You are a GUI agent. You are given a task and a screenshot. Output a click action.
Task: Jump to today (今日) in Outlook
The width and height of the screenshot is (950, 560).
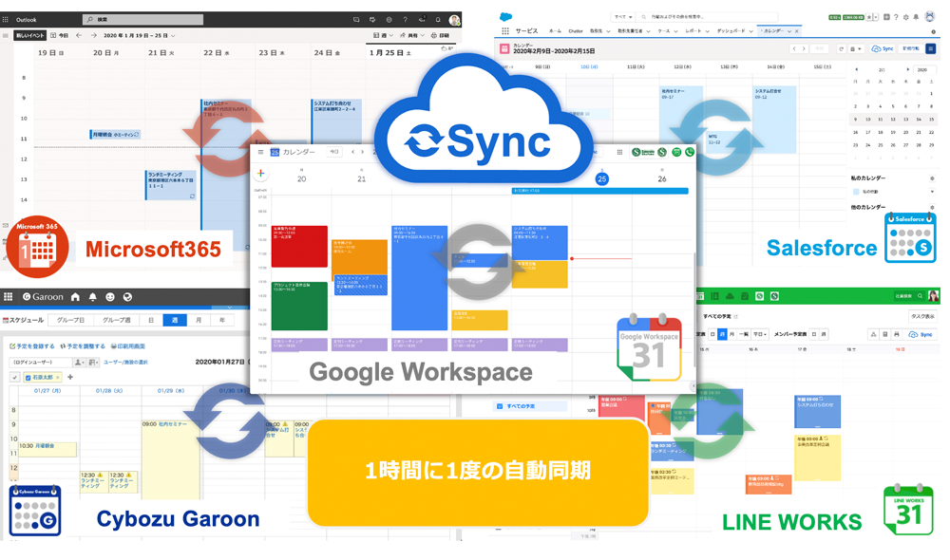tap(60, 36)
